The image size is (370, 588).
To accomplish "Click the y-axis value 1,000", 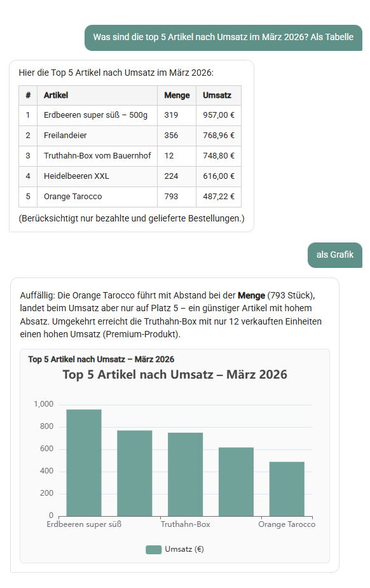I will 43,404.
